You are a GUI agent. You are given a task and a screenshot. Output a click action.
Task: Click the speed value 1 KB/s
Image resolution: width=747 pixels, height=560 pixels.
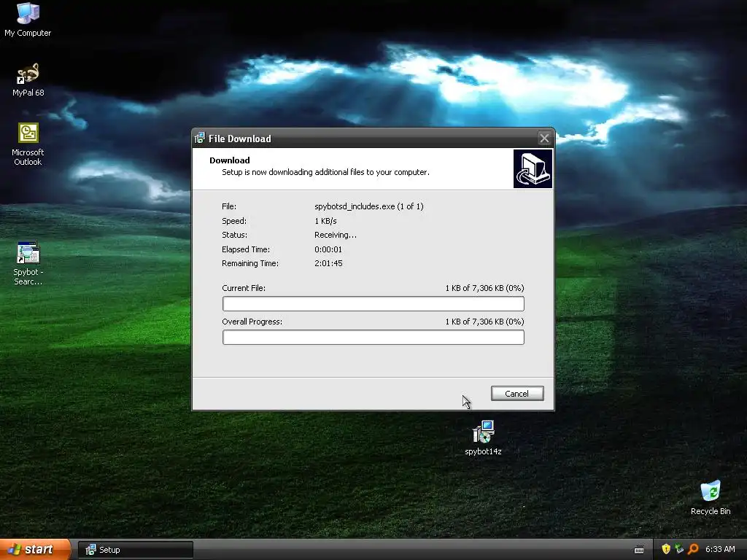(x=325, y=221)
